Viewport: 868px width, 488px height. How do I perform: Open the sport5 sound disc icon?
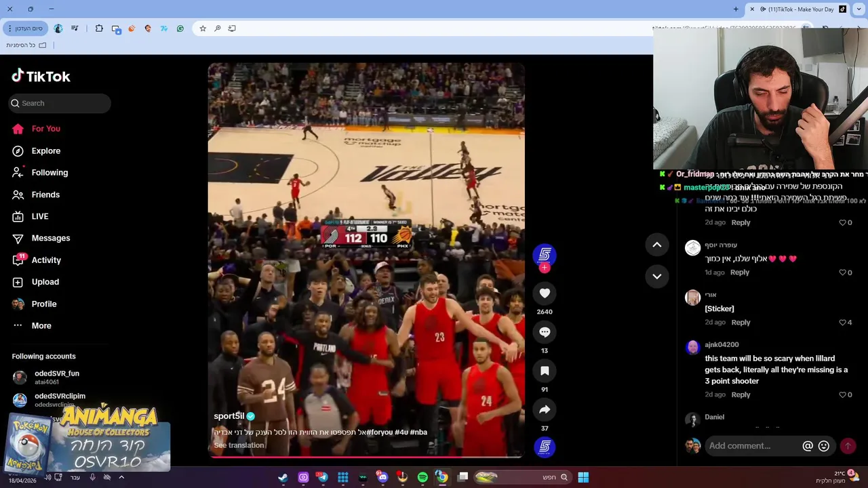tap(545, 447)
